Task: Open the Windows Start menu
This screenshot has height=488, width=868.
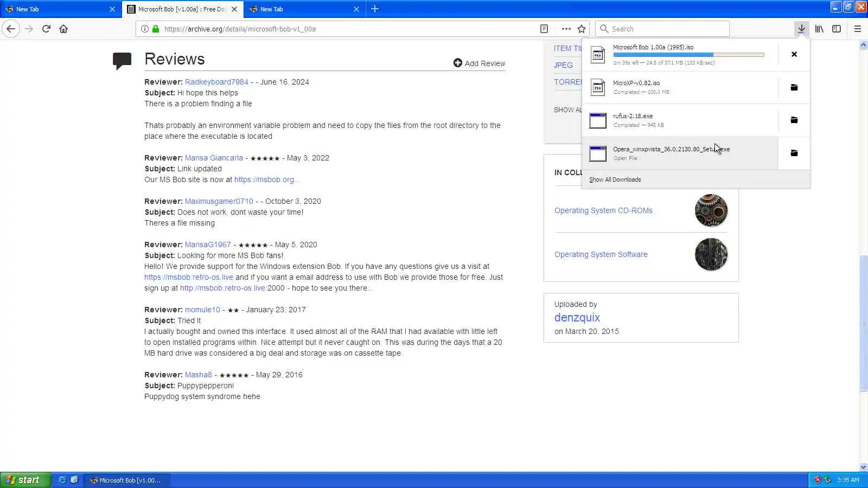Action: [x=25, y=480]
